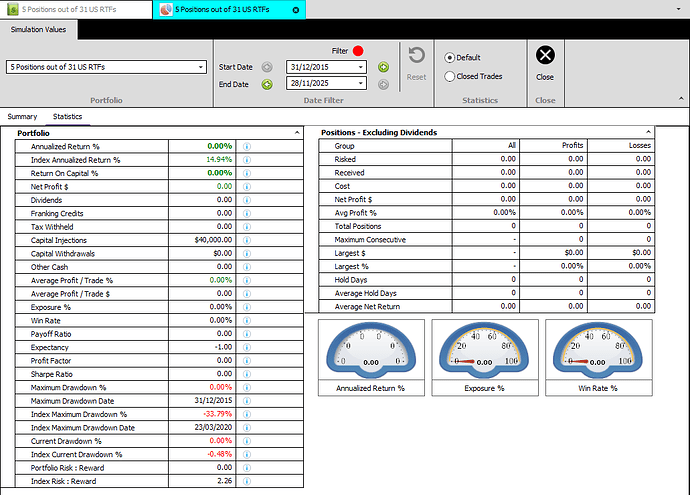690x495 pixels.
Task: Select the Closed Trades radio button
Action: [449, 76]
